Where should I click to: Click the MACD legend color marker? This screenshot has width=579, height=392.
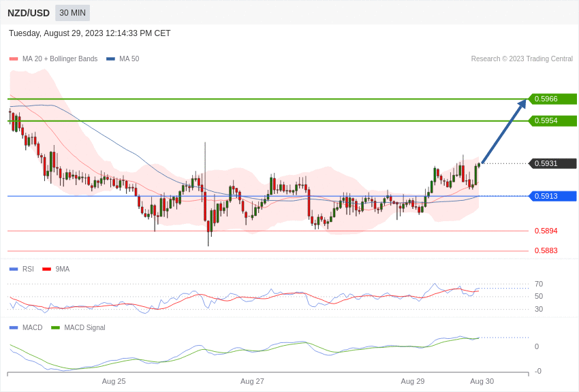click(14, 327)
